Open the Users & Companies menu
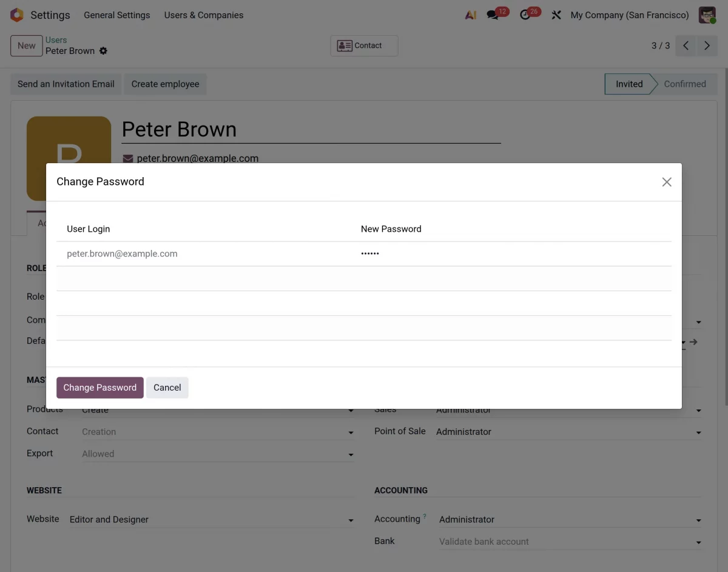This screenshot has width=728, height=572. pos(204,15)
